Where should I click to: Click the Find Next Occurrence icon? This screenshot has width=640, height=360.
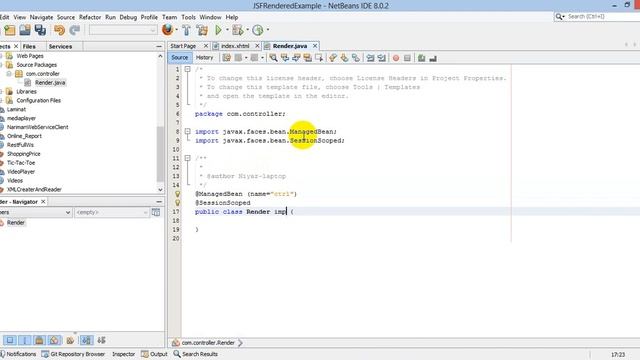tap(296, 58)
